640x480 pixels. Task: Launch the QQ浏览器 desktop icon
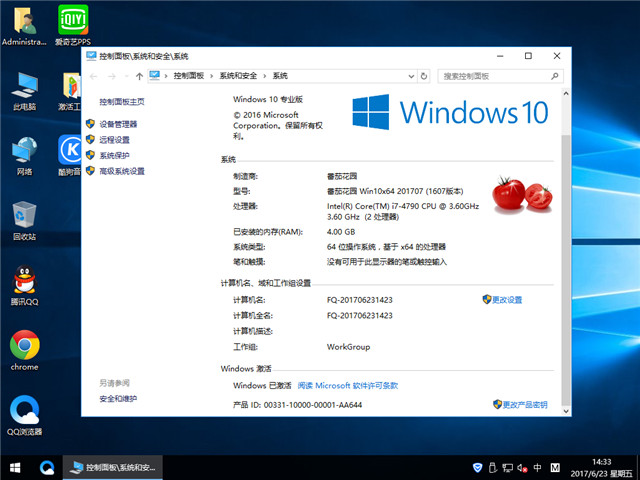click(x=24, y=416)
